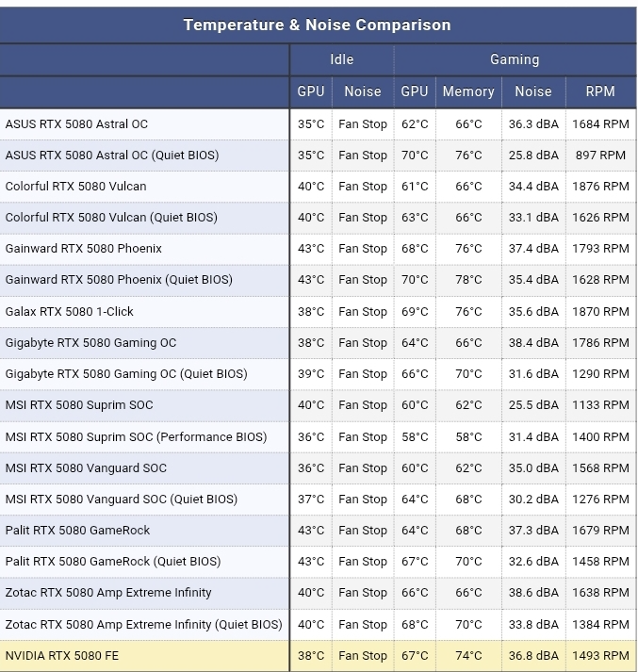Image resolution: width=638 pixels, height=672 pixels.
Task: Click the MSI RTX 5080 Vanguard SOC name
Action: [86, 468]
